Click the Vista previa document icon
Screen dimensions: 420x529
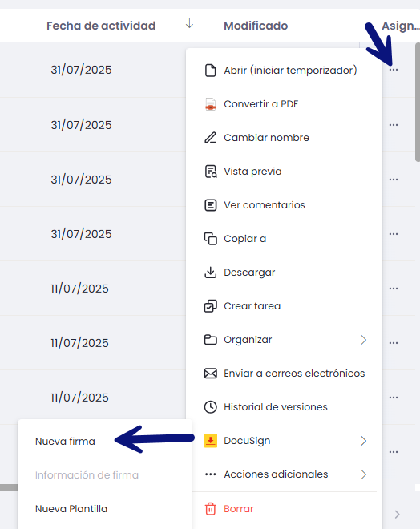tap(211, 172)
